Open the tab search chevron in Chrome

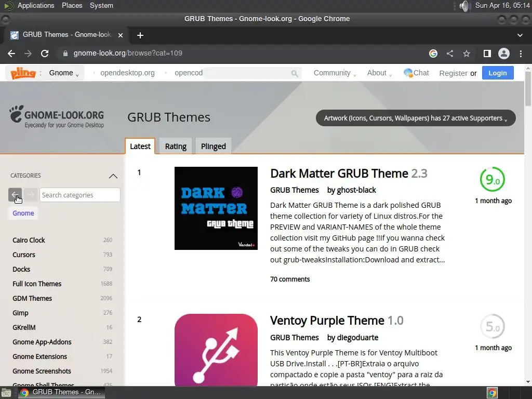520,35
